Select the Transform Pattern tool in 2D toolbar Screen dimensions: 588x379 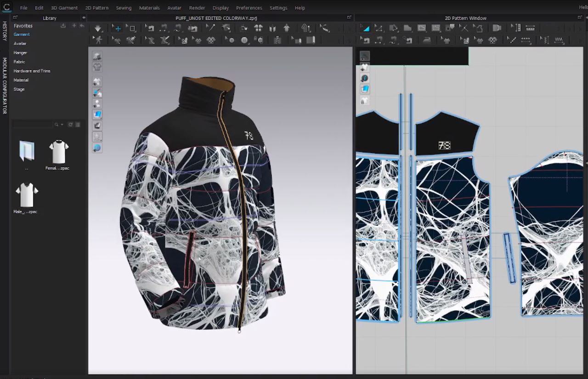click(x=366, y=29)
